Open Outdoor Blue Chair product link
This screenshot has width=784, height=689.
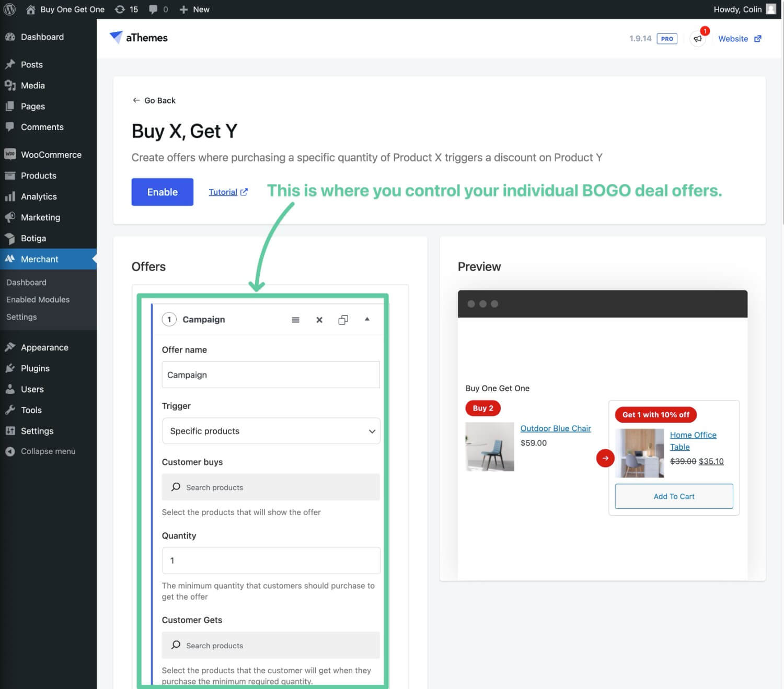(556, 428)
